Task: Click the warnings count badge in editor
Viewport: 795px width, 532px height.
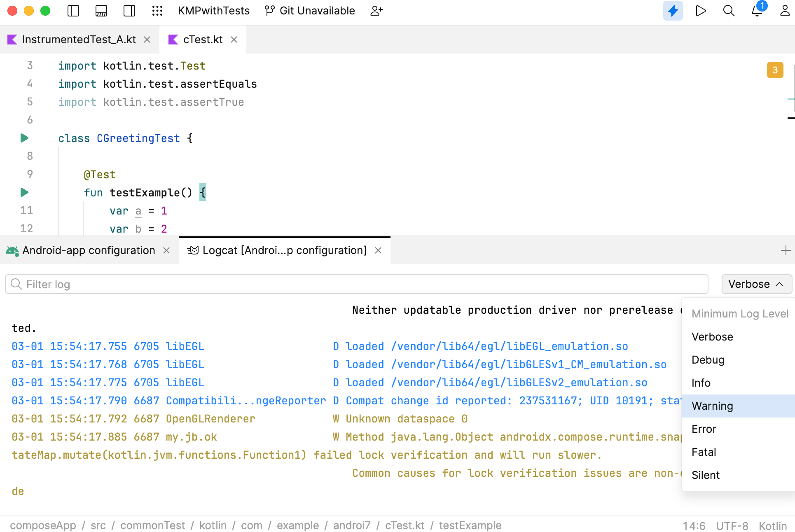Action: click(x=775, y=70)
